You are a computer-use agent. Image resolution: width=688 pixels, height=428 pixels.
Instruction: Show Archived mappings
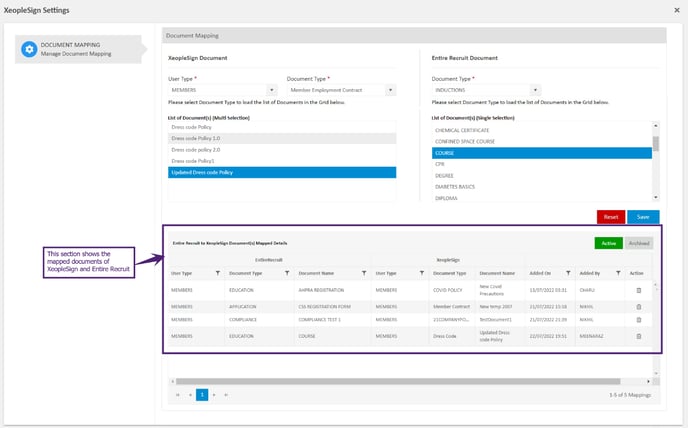pos(640,243)
